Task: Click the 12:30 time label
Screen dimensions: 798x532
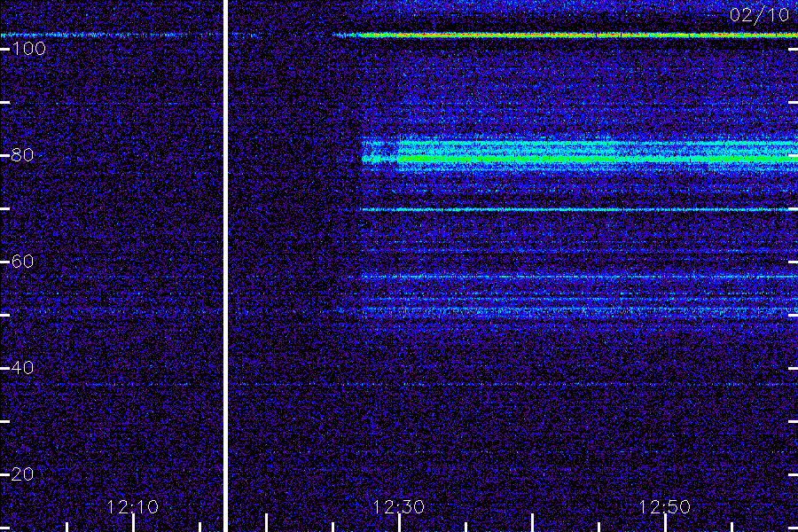Action: [398, 507]
